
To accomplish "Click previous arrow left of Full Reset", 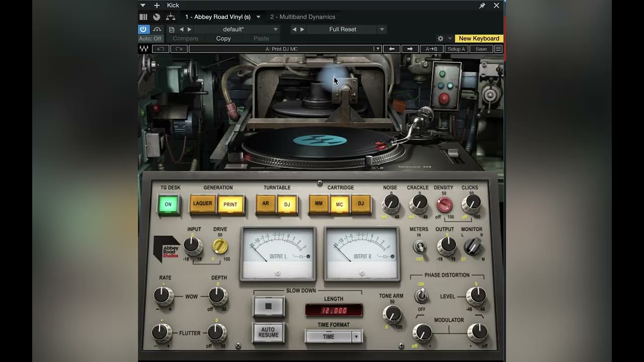I will pyautogui.click(x=294, y=29).
